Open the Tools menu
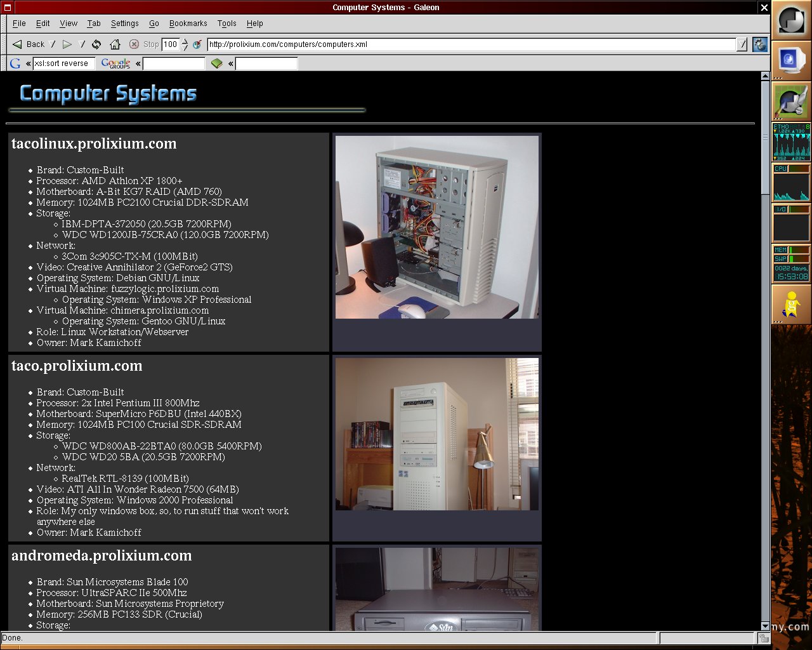 [x=226, y=23]
